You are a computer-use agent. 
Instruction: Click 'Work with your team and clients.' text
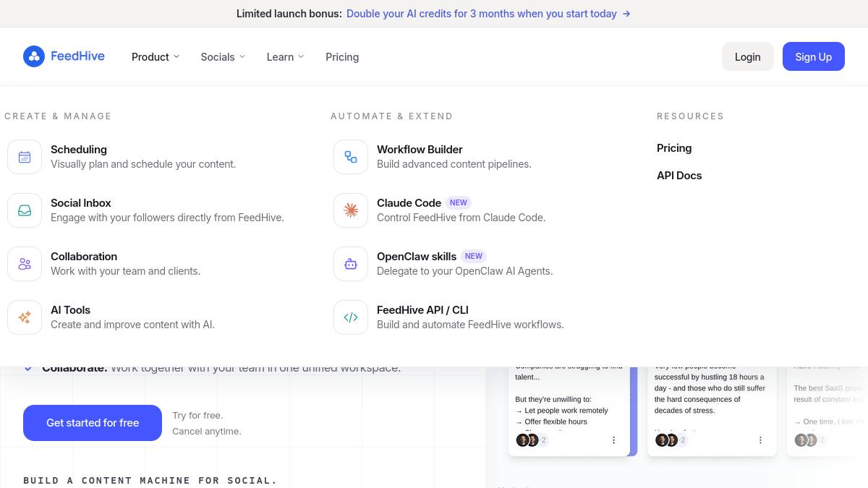(x=126, y=271)
